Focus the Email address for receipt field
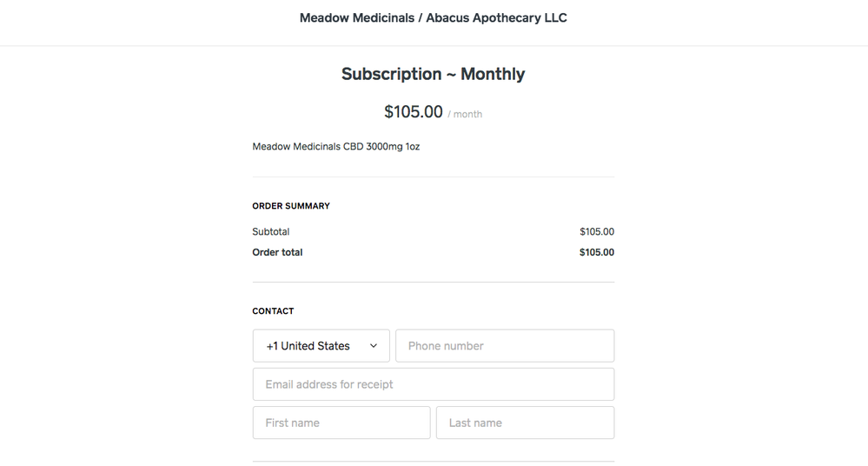The height and width of the screenshot is (466, 868). 433,384
